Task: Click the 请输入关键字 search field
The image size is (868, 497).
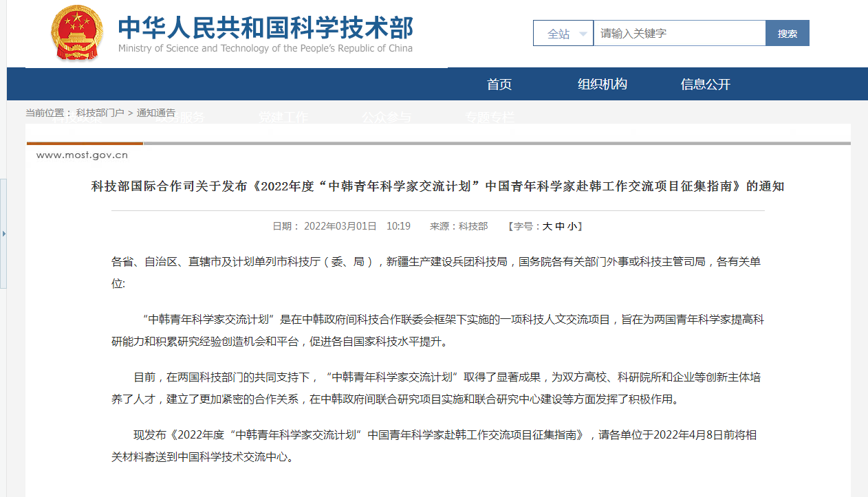Action: click(x=679, y=33)
